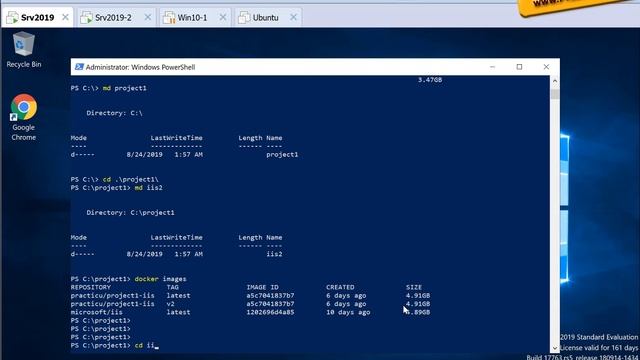This screenshot has width=640, height=360.
Task: Click the 'md iis2' command line
Action: [117, 188]
